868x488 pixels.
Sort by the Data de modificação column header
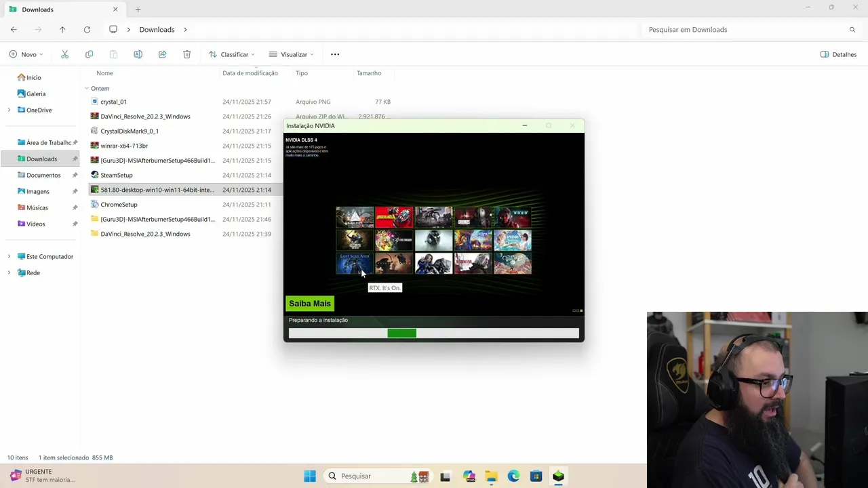250,73
